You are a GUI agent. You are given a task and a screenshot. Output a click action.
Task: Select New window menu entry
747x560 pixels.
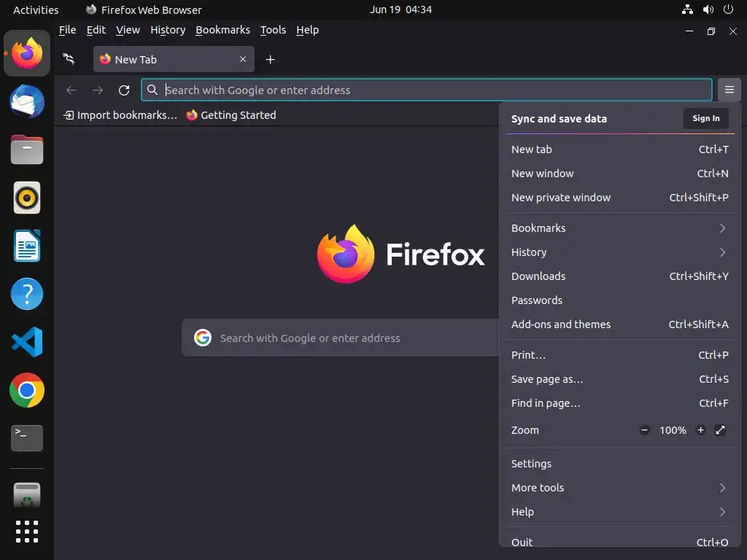coord(619,174)
